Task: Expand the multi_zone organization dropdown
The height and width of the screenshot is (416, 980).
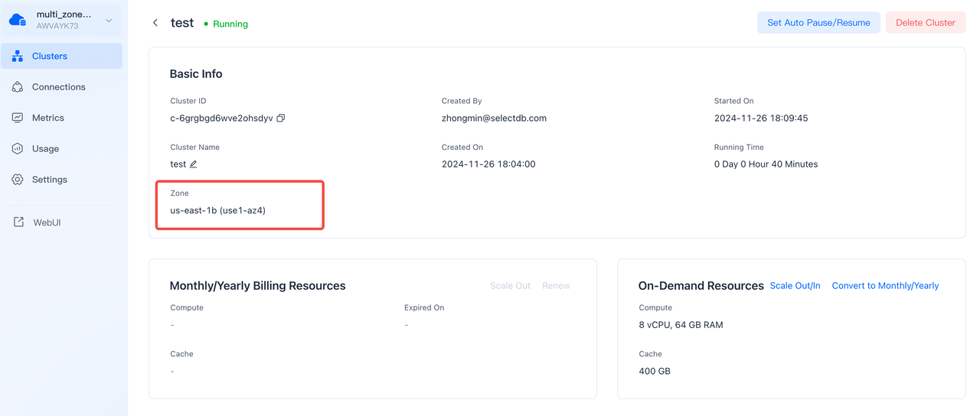Action: [x=109, y=21]
